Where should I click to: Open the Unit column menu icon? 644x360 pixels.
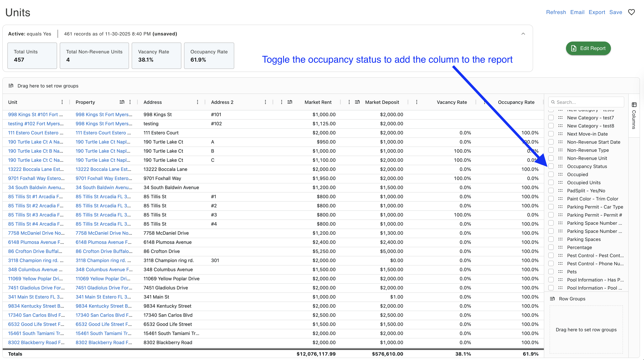(x=62, y=102)
